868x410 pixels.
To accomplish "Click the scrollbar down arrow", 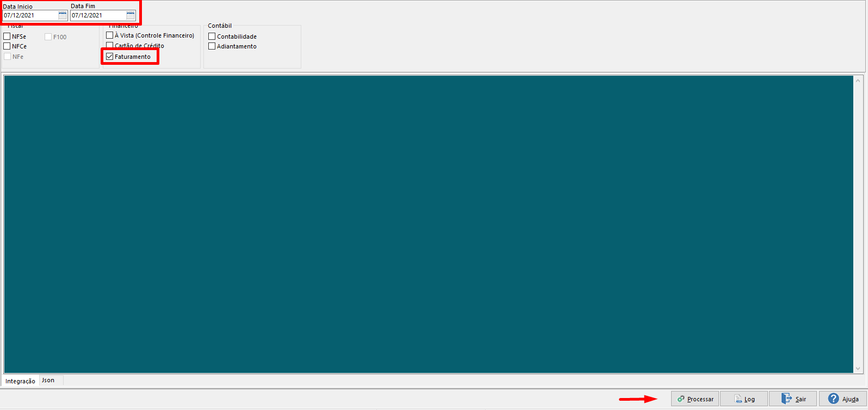I will [858, 369].
